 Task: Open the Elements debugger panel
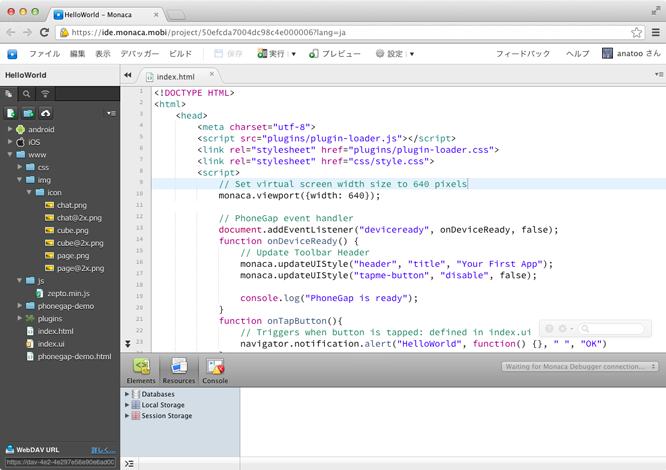[142, 369]
